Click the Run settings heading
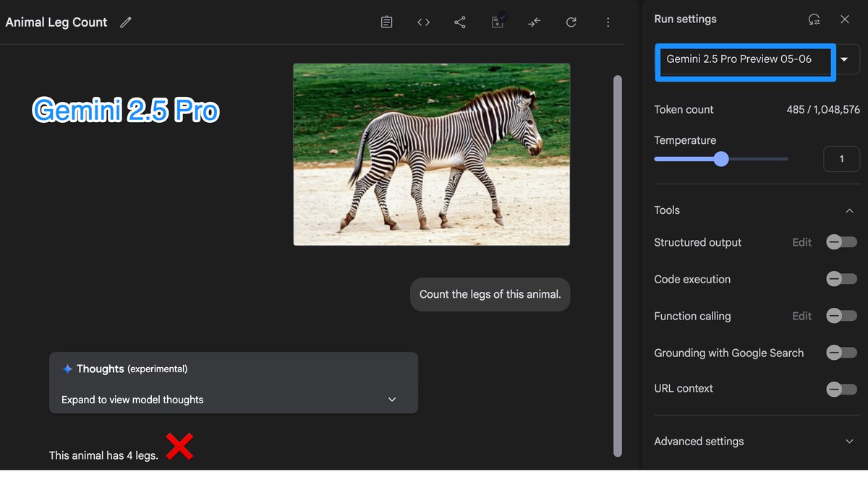This screenshot has height=490, width=868. (685, 20)
